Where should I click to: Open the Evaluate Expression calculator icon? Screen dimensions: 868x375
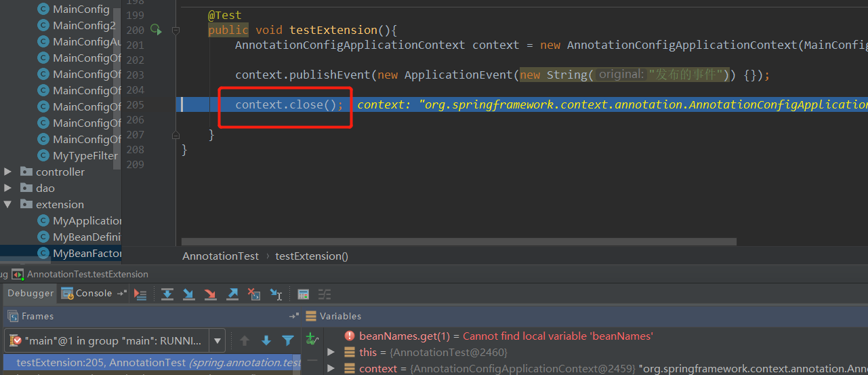point(304,294)
